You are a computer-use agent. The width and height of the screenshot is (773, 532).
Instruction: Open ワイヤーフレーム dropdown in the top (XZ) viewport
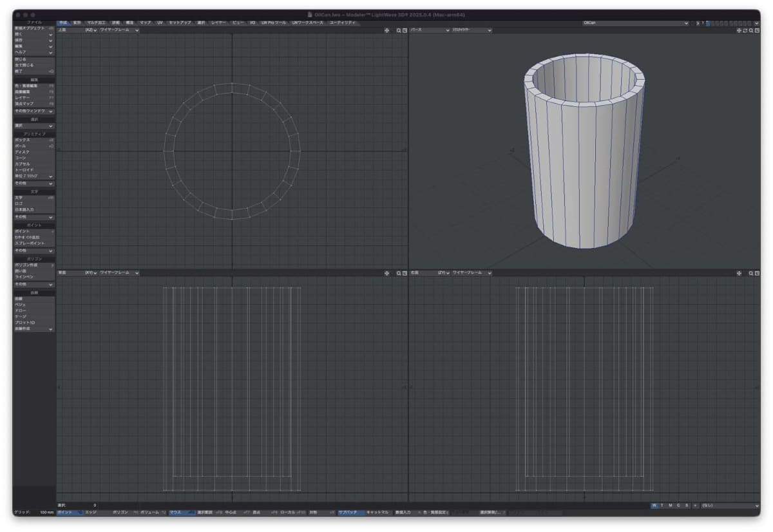(119, 30)
